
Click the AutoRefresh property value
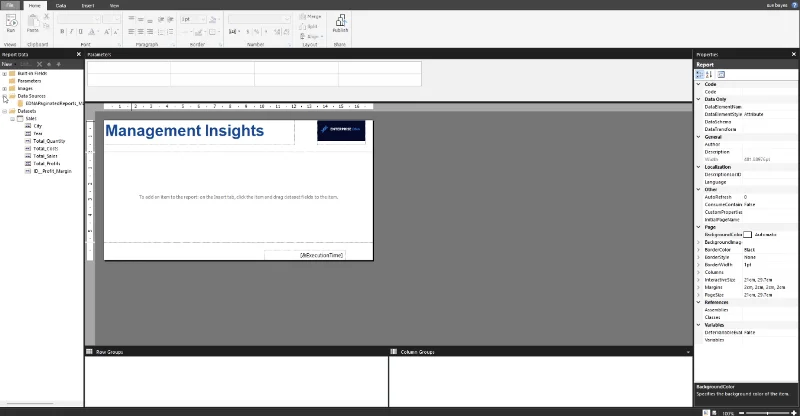769,197
